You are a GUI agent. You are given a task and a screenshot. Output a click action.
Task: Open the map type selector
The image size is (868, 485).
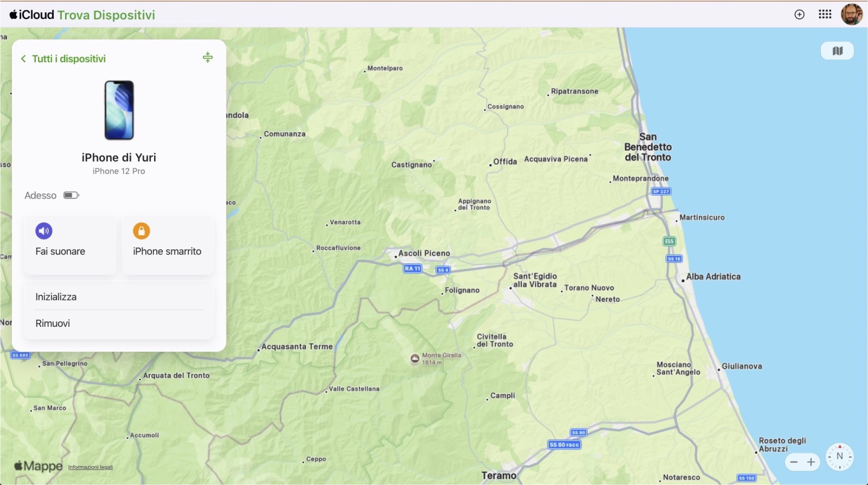(x=837, y=51)
